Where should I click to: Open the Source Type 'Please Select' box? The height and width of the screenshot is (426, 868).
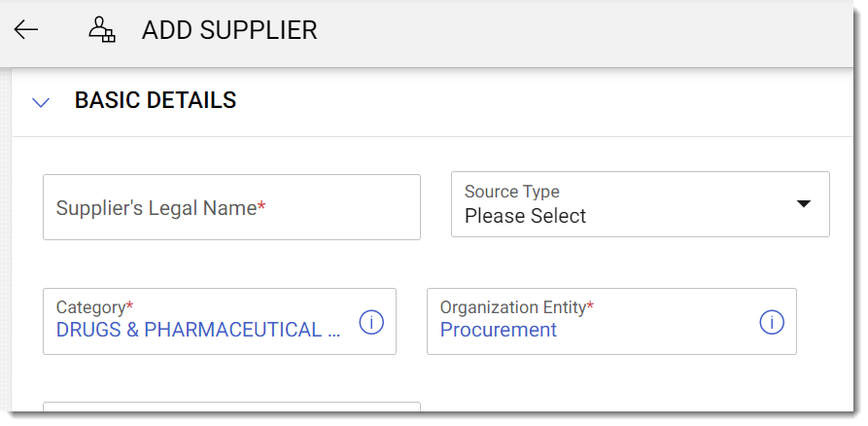640,204
